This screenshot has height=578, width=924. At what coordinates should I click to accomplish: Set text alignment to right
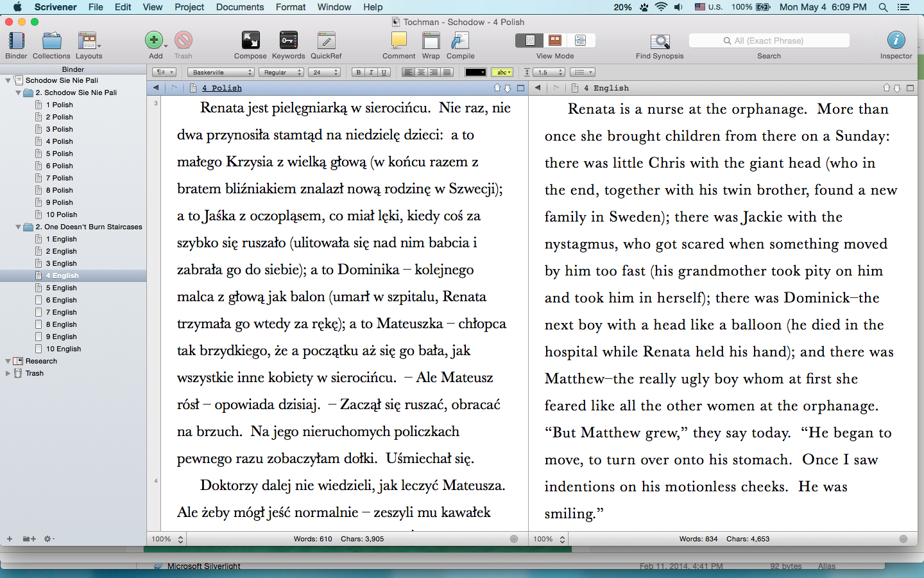tap(434, 73)
